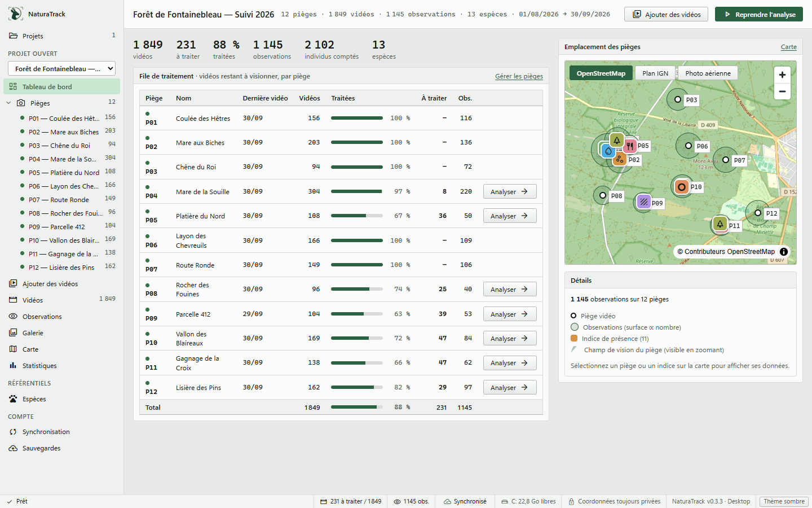
Task: Collapse the Pièges tree section
Action: (x=8, y=103)
